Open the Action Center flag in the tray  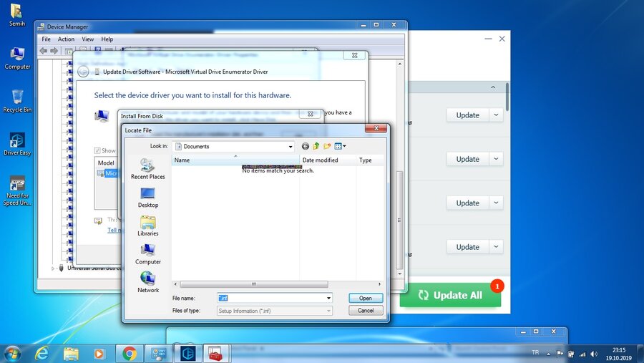point(560,354)
